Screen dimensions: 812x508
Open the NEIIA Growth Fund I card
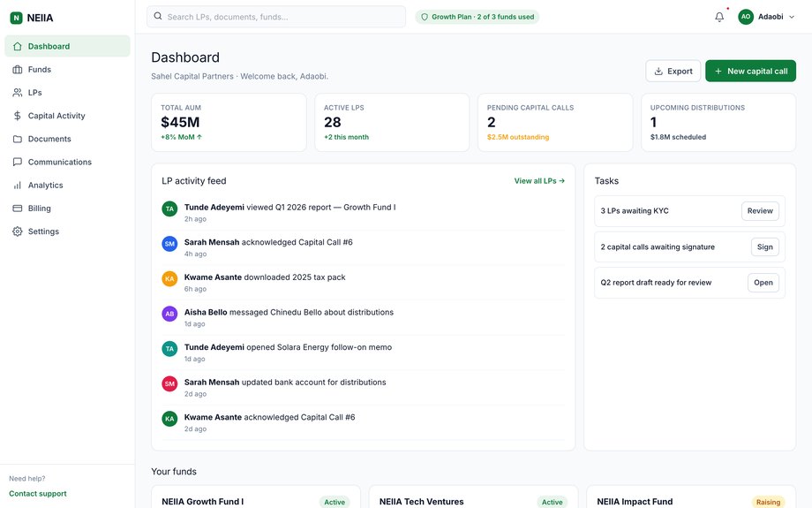coord(255,497)
